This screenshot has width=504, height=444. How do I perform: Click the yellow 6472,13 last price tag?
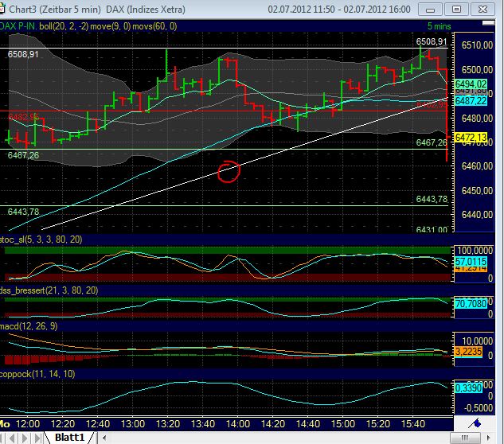[471, 138]
